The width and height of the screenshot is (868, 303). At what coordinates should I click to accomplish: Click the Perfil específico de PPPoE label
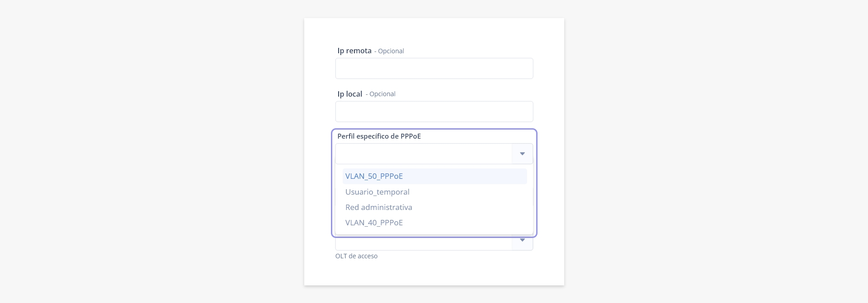point(379,136)
